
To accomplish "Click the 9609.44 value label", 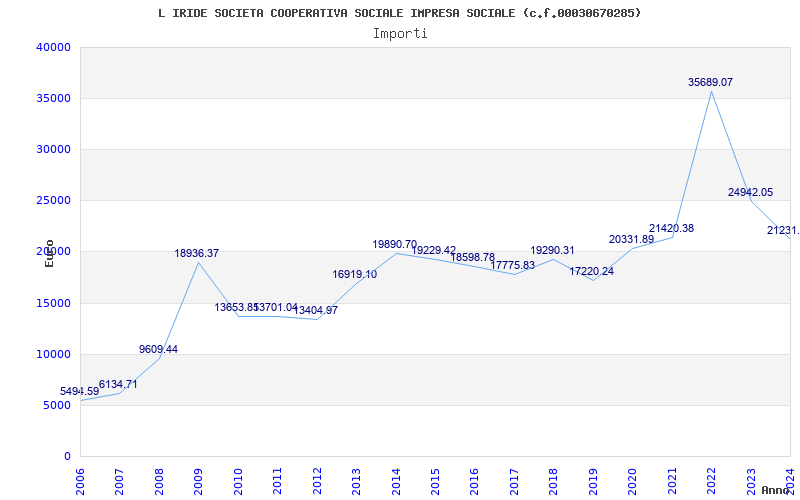I will tap(158, 350).
